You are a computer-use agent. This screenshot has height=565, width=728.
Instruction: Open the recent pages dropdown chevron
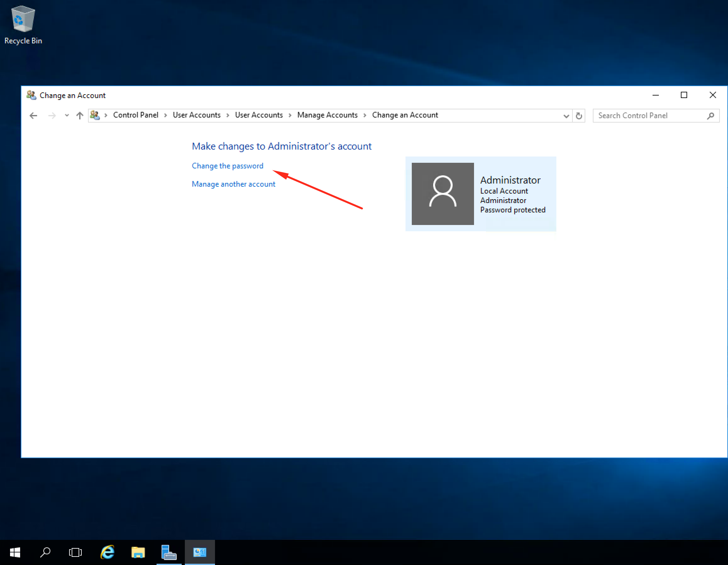pos(66,116)
